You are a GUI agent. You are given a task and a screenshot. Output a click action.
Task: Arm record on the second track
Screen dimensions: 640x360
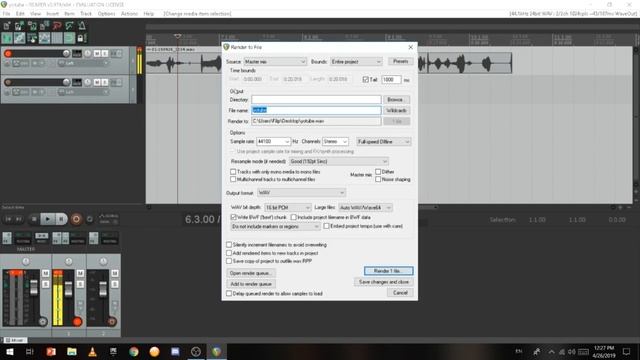point(8,82)
